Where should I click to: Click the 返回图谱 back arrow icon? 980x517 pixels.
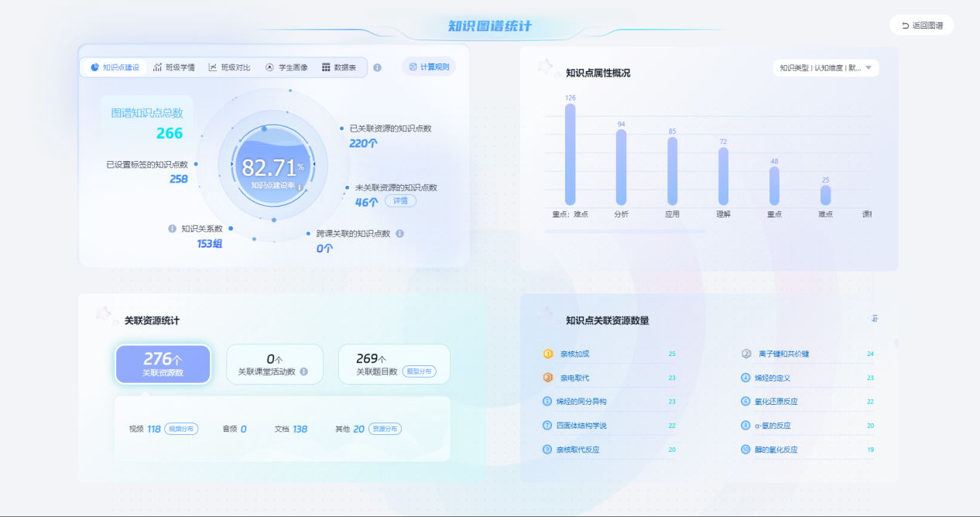pos(905,26)
